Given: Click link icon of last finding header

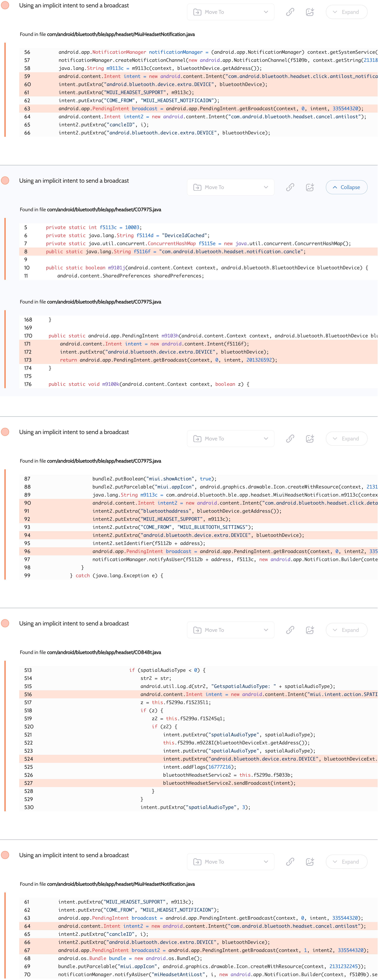Looking at the screenshot, I should [x=290, y=862].
